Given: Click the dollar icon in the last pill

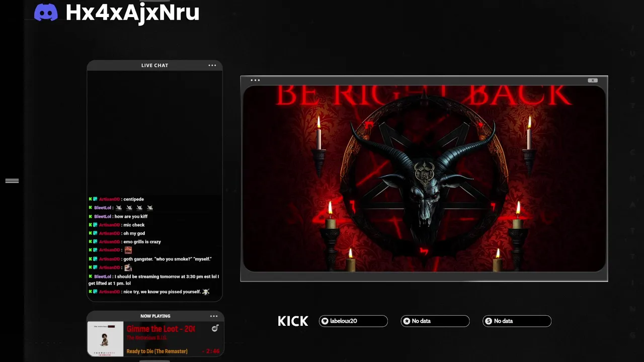Looking at the screenshot, I should coord(489,321).
